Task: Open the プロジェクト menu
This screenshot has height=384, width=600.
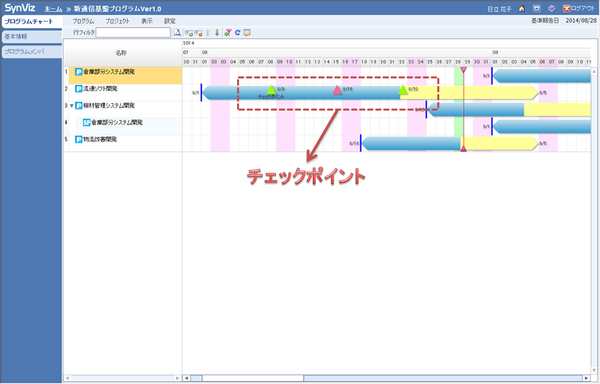Action: [x=117, y=21]
